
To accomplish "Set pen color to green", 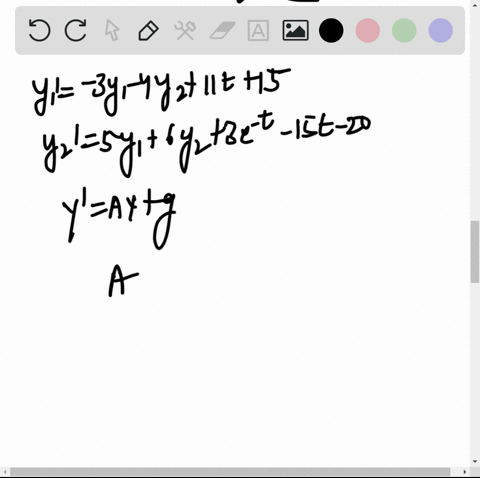I will (x=404, y=31).
